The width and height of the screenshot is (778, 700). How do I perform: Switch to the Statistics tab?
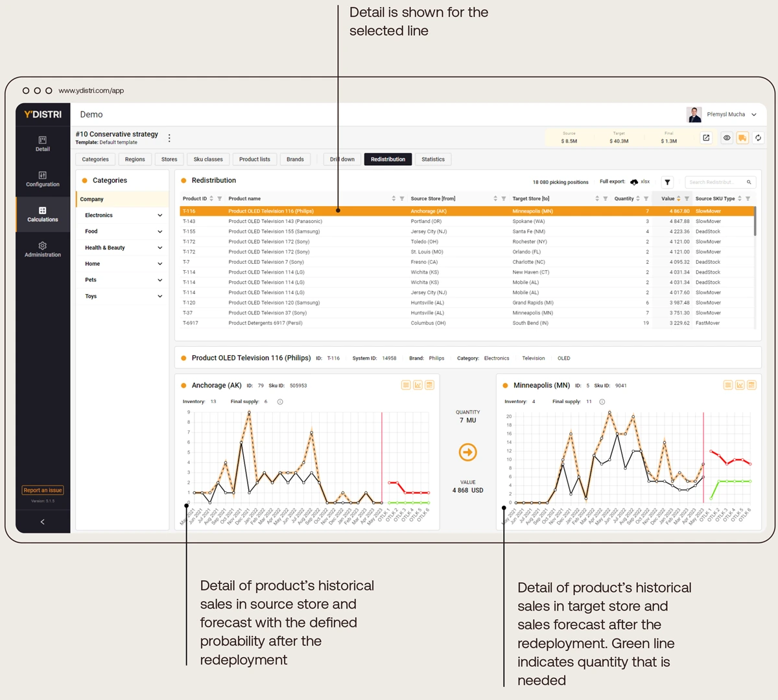[433, 159]
